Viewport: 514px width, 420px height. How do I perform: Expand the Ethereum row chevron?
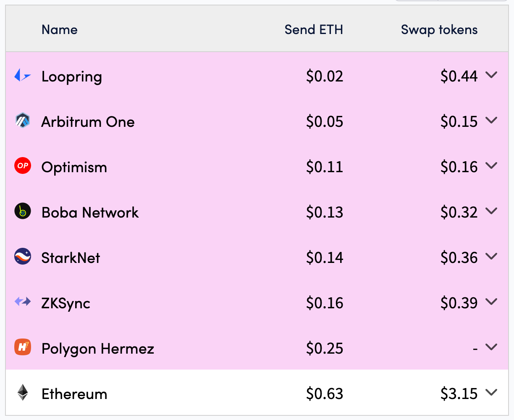[x=491, y=393]
